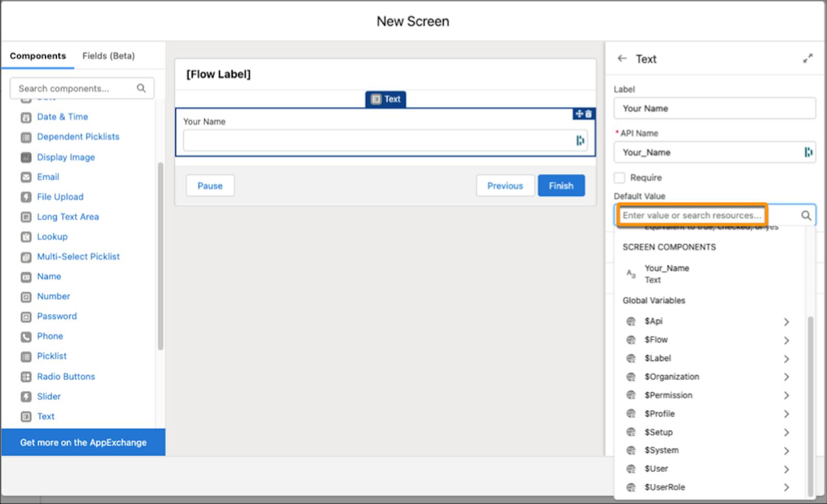This screenshot has width=827, height=504.
Task: Click the expand panel icon beside Text header
Action: point(808,58)
